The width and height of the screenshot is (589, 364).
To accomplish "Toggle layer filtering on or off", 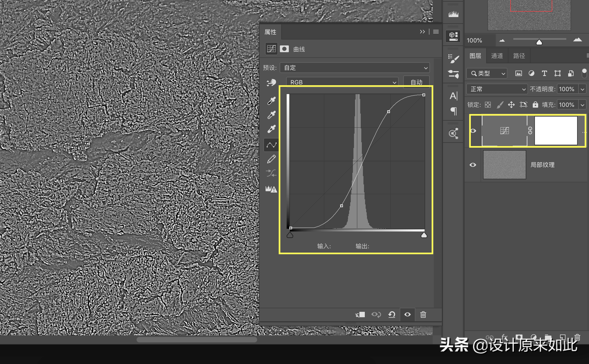I will (x=584, y=73).
